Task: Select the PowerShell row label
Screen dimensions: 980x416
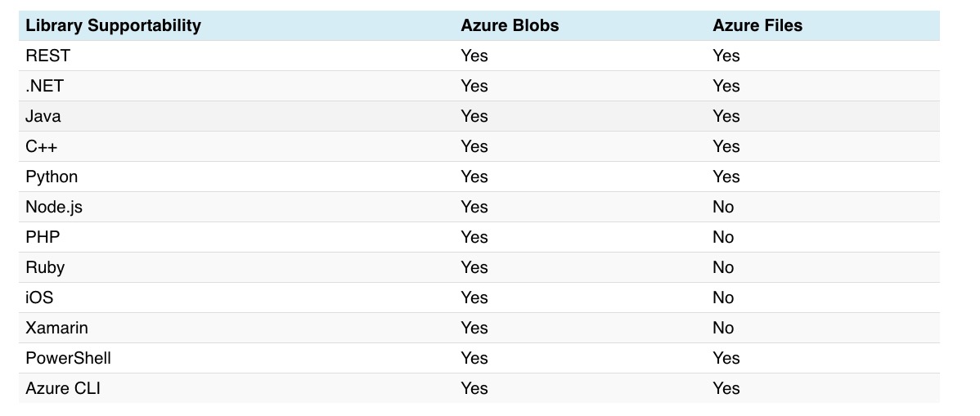Action: 68,358
